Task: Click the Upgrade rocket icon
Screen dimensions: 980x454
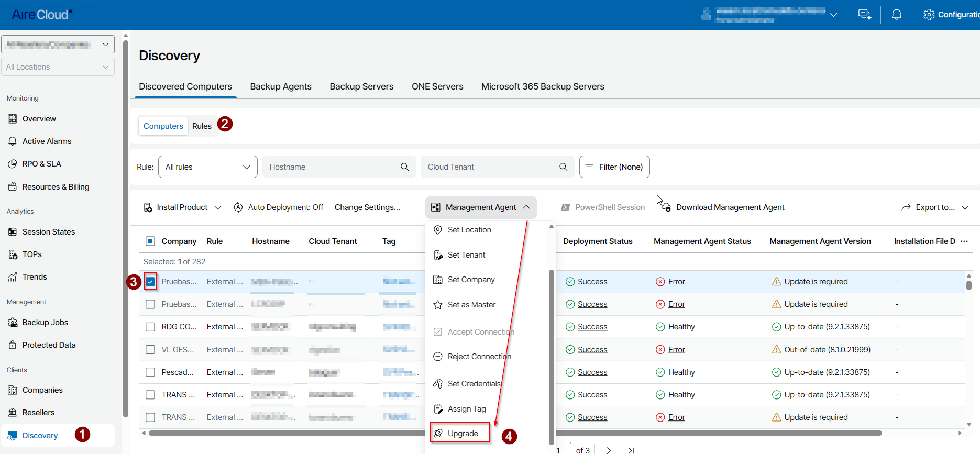Action: pos(438,434)
